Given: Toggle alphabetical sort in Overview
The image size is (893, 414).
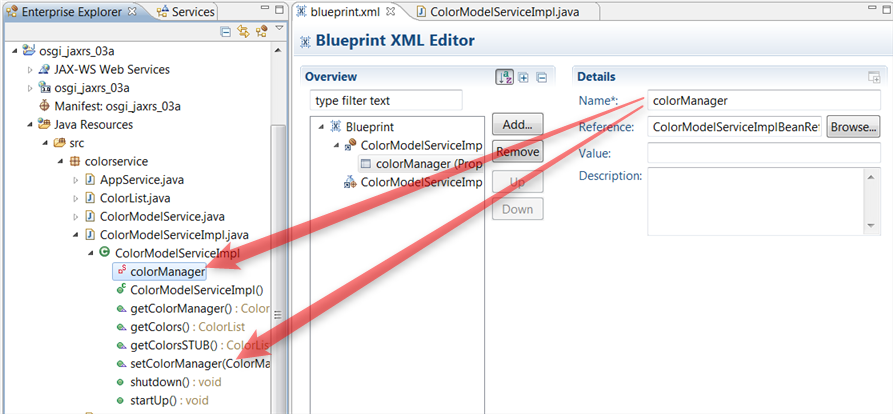Looking at the screenshot, I should [x=505, y=77].
